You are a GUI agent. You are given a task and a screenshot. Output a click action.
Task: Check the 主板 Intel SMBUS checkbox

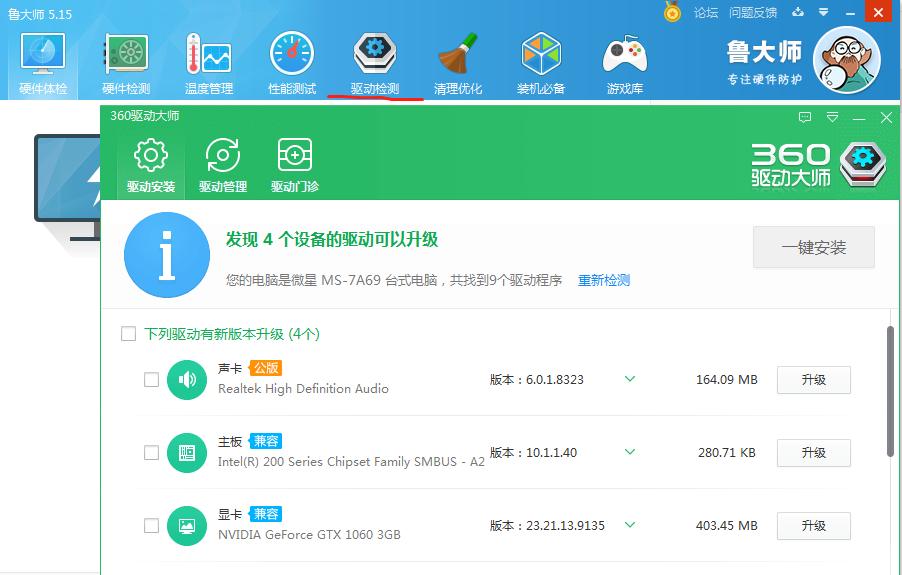151,453
